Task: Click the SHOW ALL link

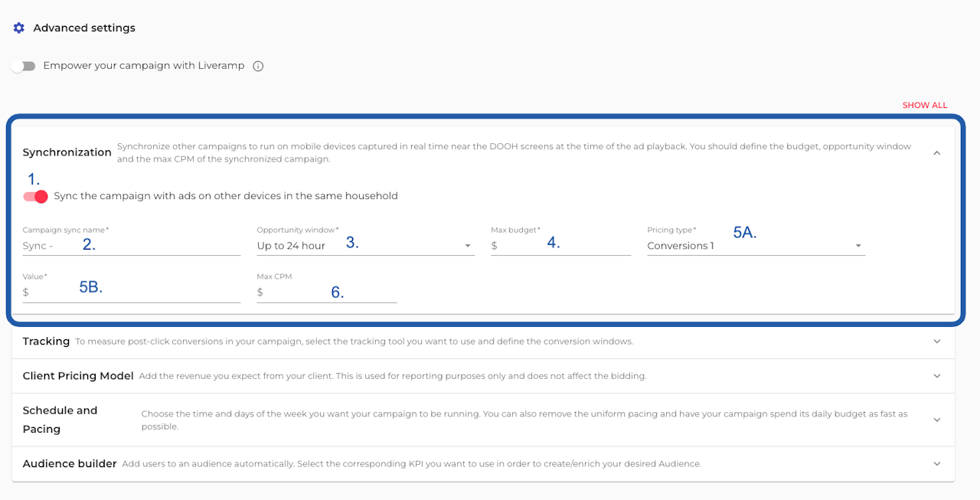Action: tap(924, 106)
